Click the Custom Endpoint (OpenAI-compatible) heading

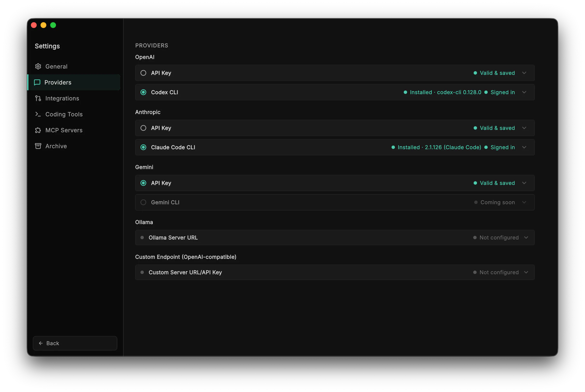[x=186, y=257]
